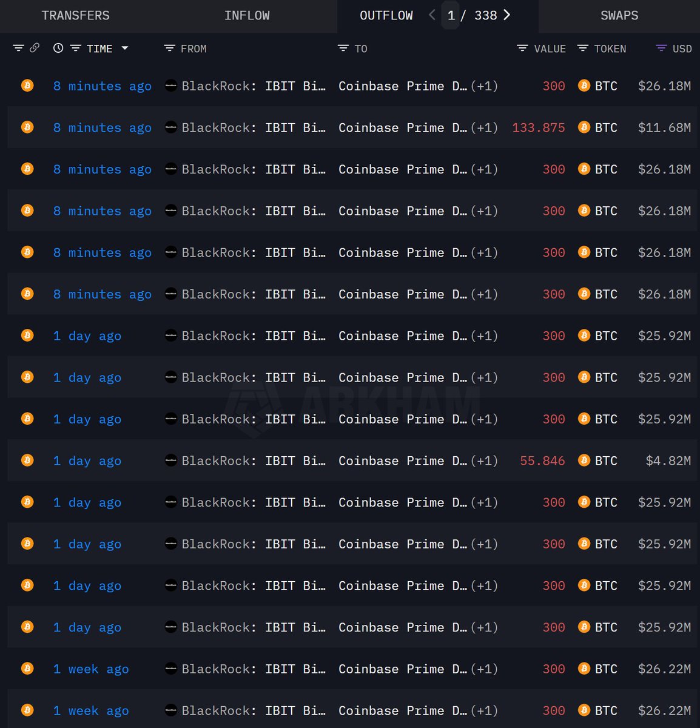Go to next page with right chevron

[507, 15]
